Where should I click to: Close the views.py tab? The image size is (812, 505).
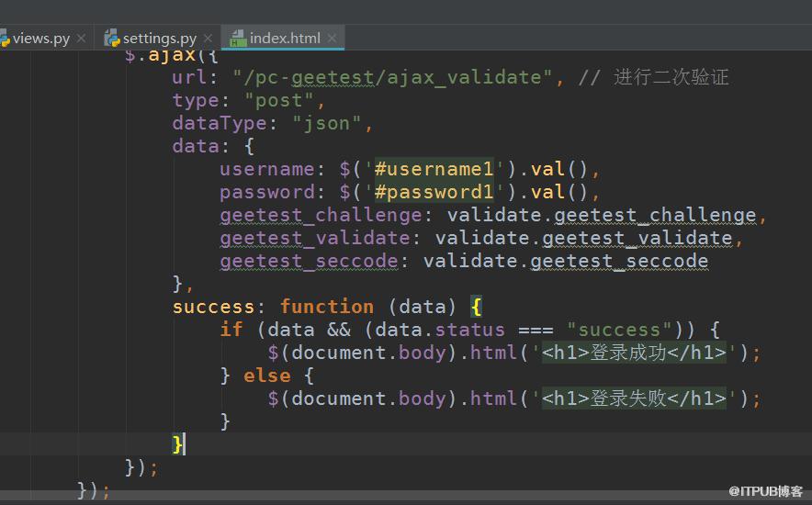click(82, 39)
